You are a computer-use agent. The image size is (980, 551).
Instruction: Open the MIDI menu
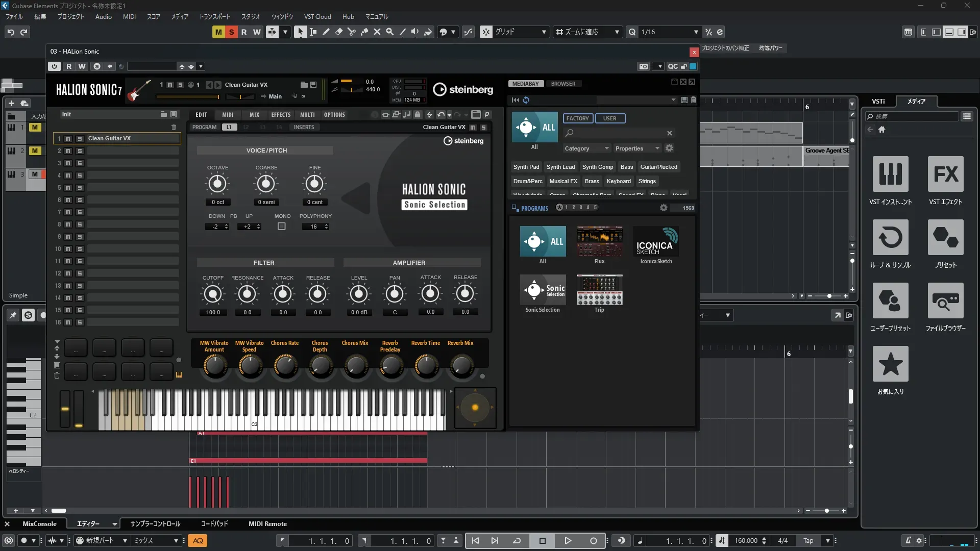point(129,16)
